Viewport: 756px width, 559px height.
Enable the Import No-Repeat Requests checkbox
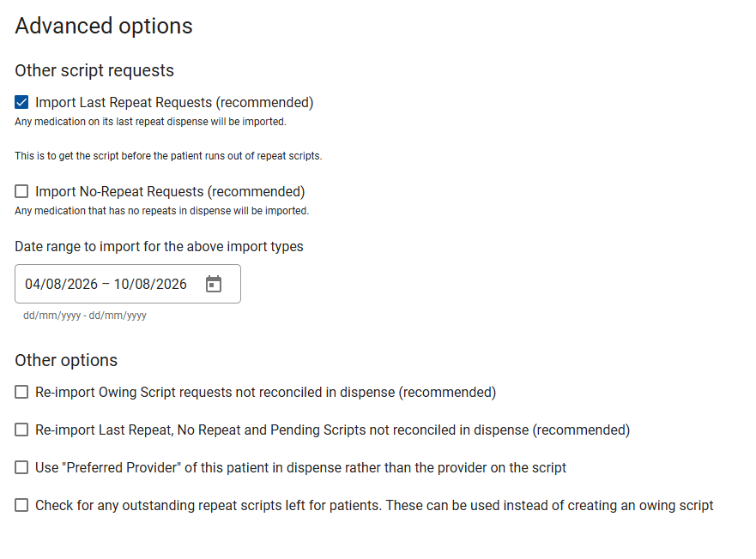pyautogui.click(x=21, y=191)
